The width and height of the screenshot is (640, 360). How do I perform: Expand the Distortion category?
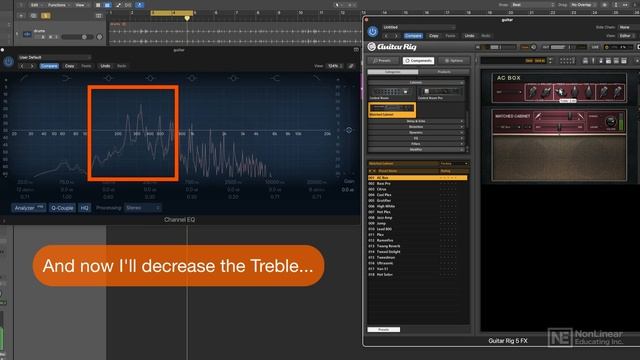pos(416,127)
